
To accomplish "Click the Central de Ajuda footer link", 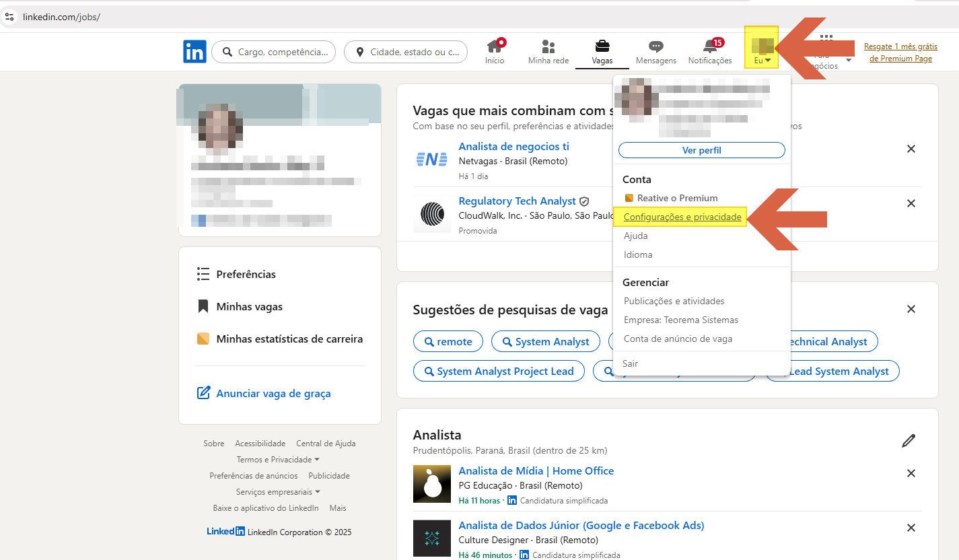I will (326, 444).
